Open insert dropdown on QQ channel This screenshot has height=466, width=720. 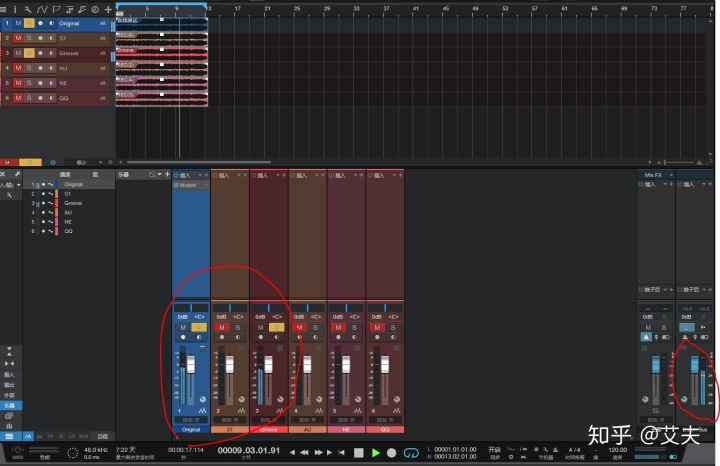[394, 175]
